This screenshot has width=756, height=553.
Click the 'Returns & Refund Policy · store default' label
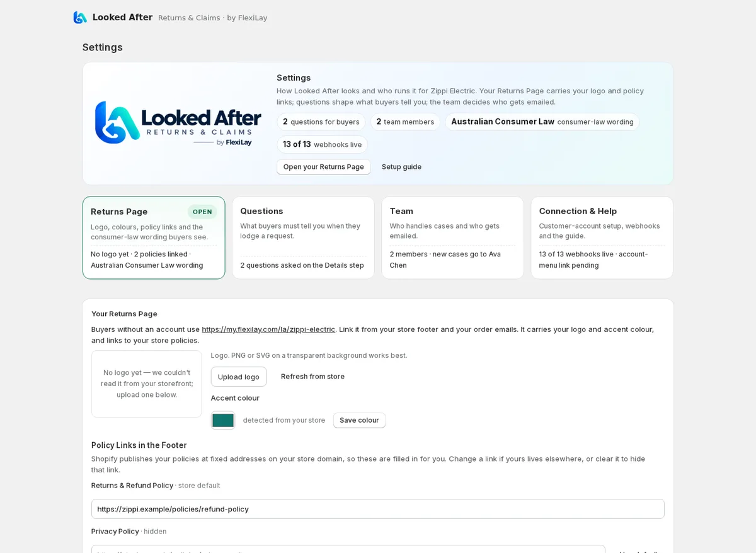click(156, 486)
